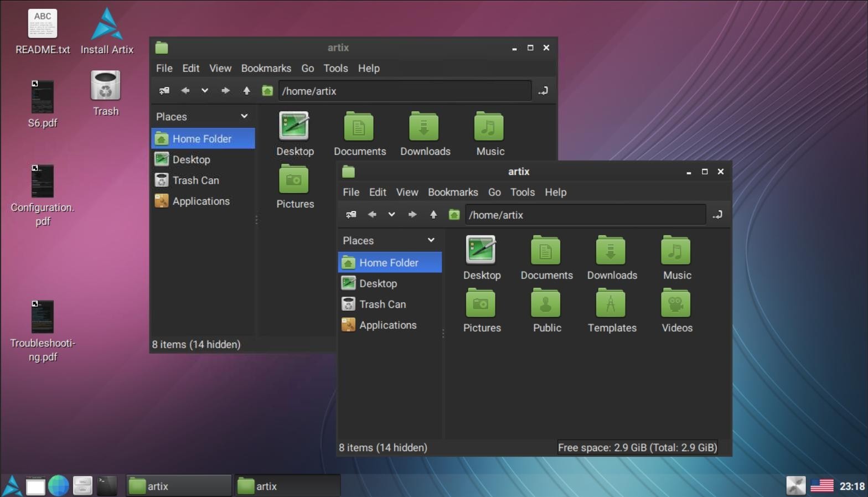Select Trash Can in front window sidebar
The image size is (868, 497).
390,304
